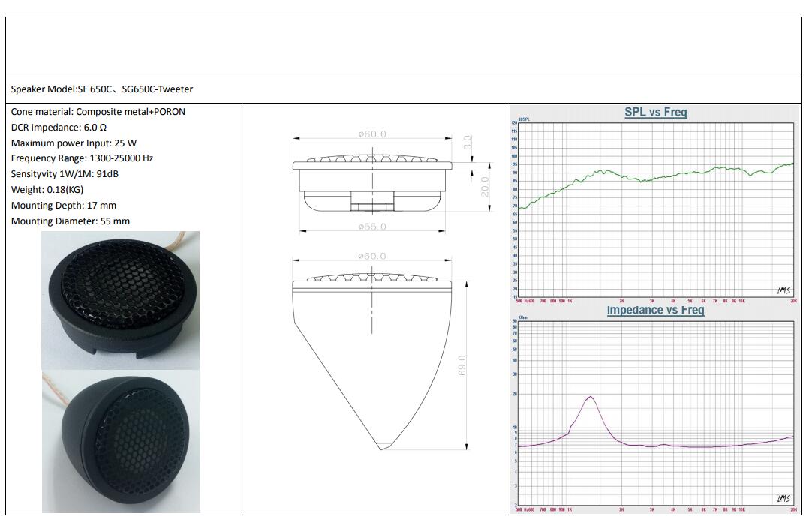Click the flush-mount tweeter photo

(120, 300)
